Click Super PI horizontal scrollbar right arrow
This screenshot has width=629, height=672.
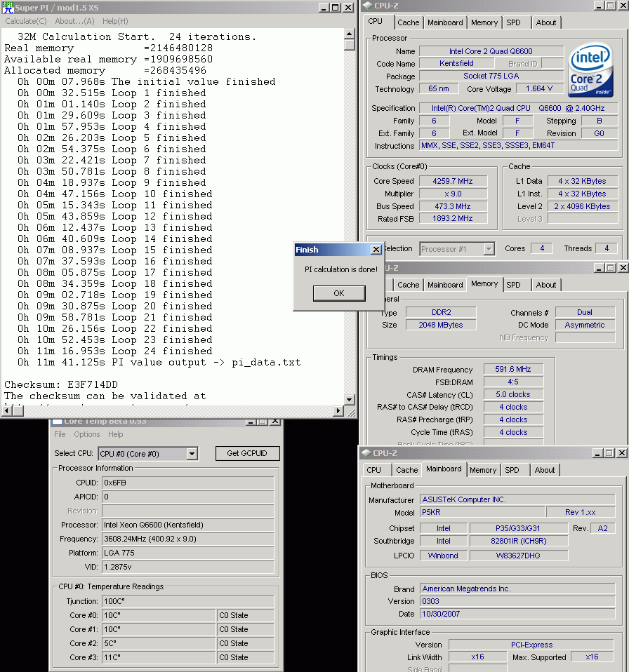pos(338,410)
